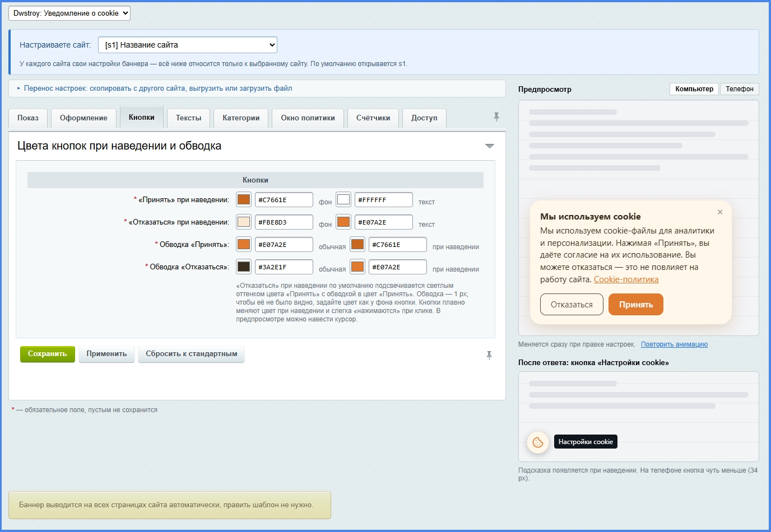
Task: Go to the Категории tab
Action: click(x=241, y=118)
